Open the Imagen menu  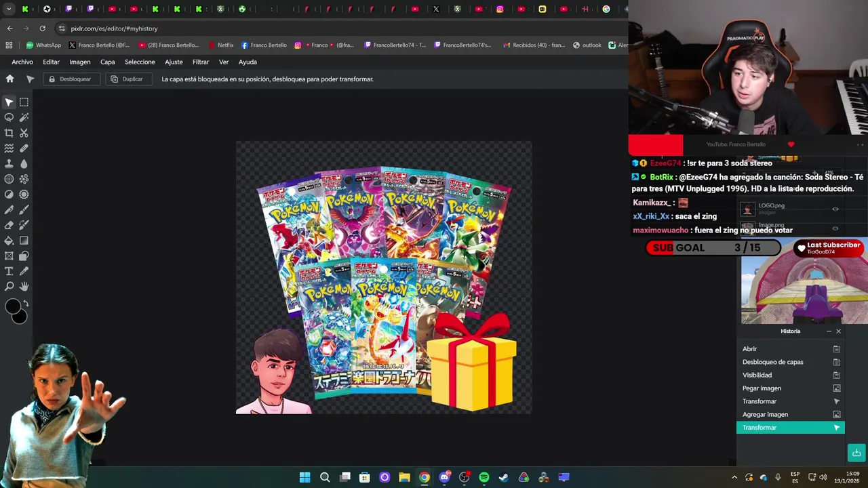coord(79,62)
